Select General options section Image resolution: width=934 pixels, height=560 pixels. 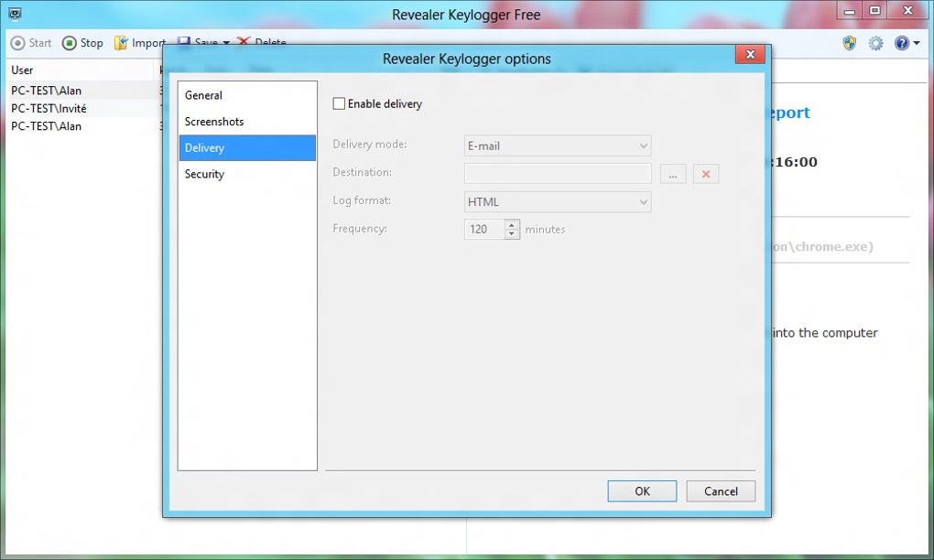(247, 95)
